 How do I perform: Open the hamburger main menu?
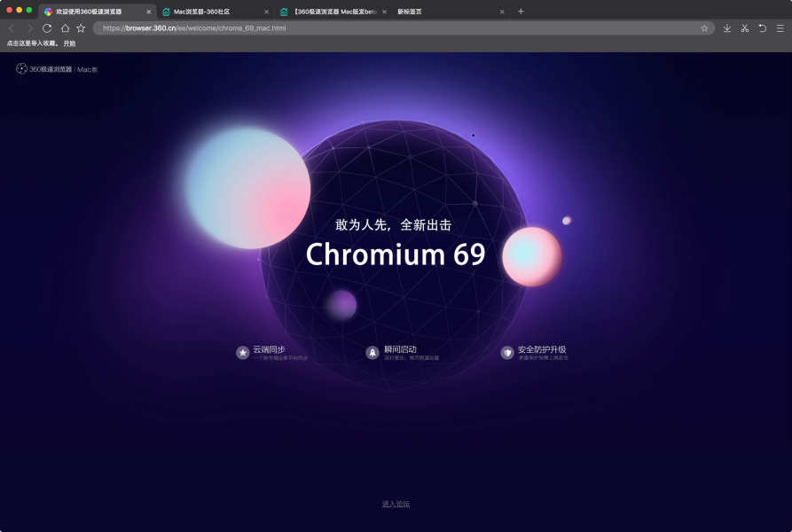pos(780,28)
